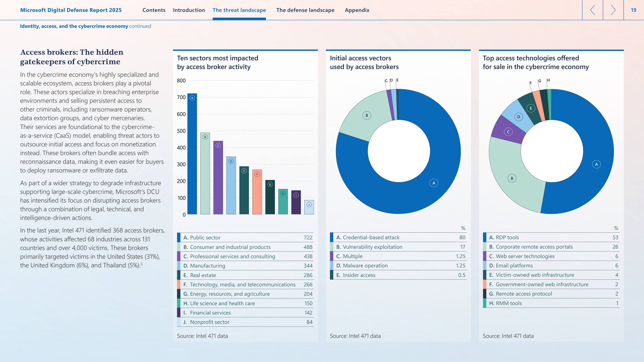Screen dimensions: 644x362
Task: Click the circled F marker on the salmon bar
Action: (257, 174)
